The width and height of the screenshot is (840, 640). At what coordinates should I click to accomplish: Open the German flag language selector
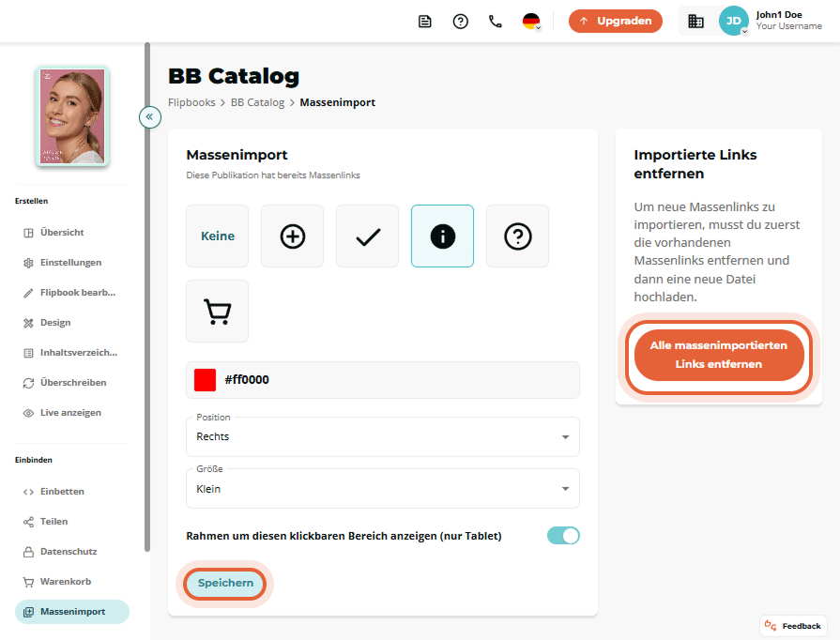tap(531, 22)
